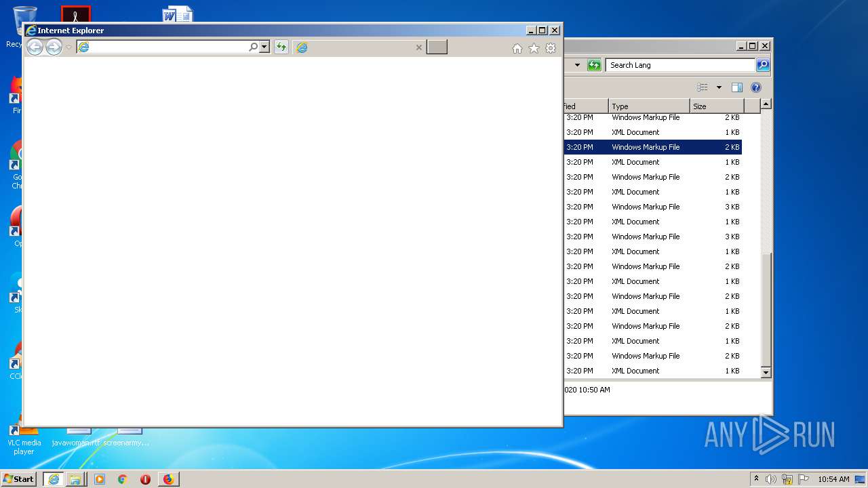
Task: Click the Explorer vertical scrollbar thumb
Action: 766,310
